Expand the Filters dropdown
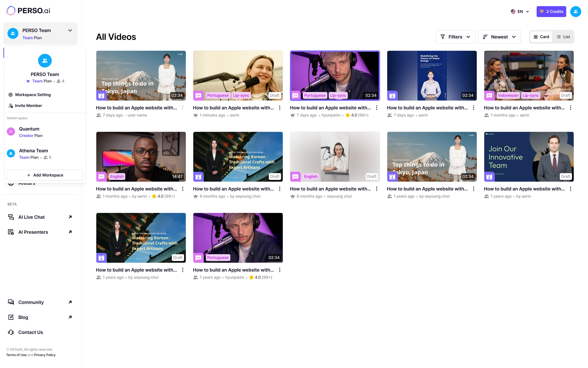 click(455, 37)
